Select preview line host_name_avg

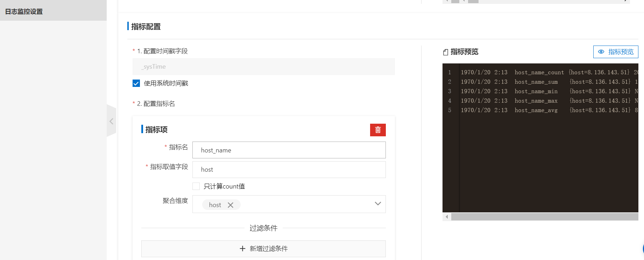point(549,110)
